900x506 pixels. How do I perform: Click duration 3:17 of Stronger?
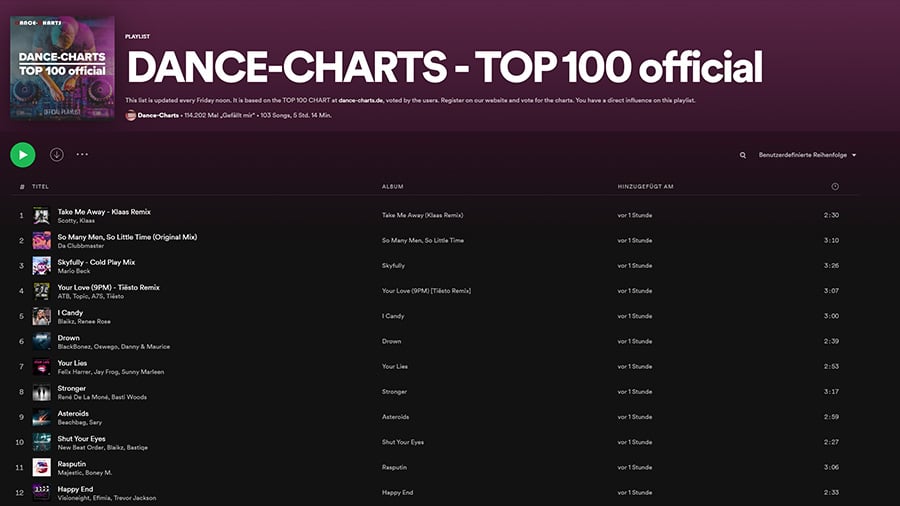[x=831, y=392]
